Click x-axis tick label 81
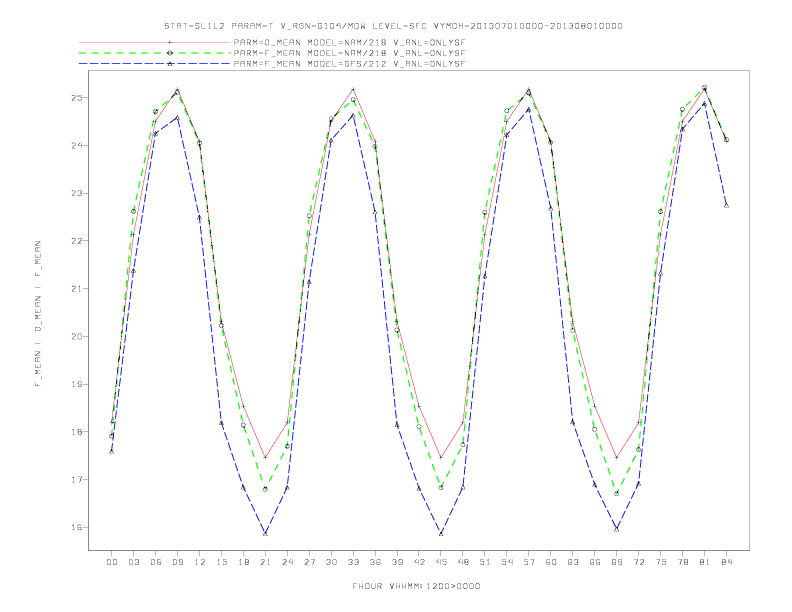 click(705, 562)
